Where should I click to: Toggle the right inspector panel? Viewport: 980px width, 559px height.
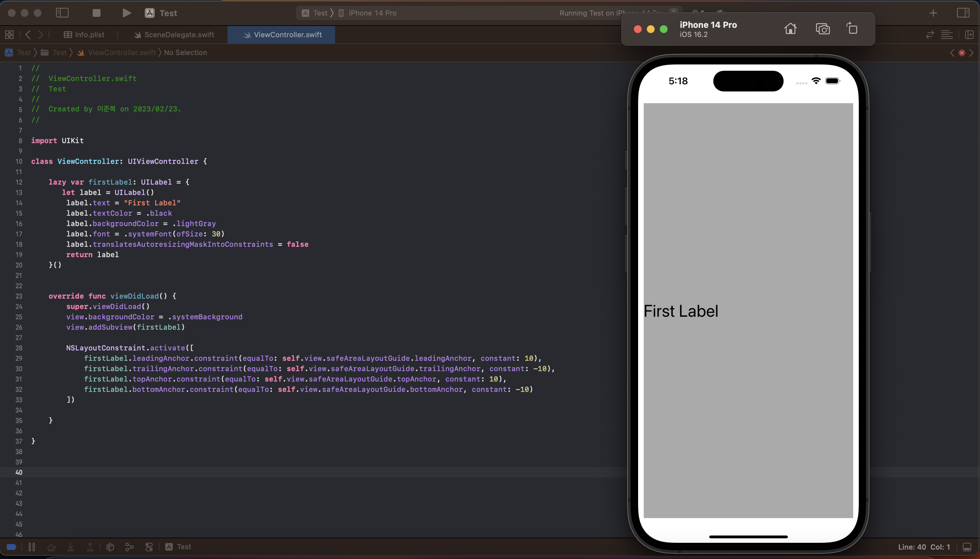[963, 13]
